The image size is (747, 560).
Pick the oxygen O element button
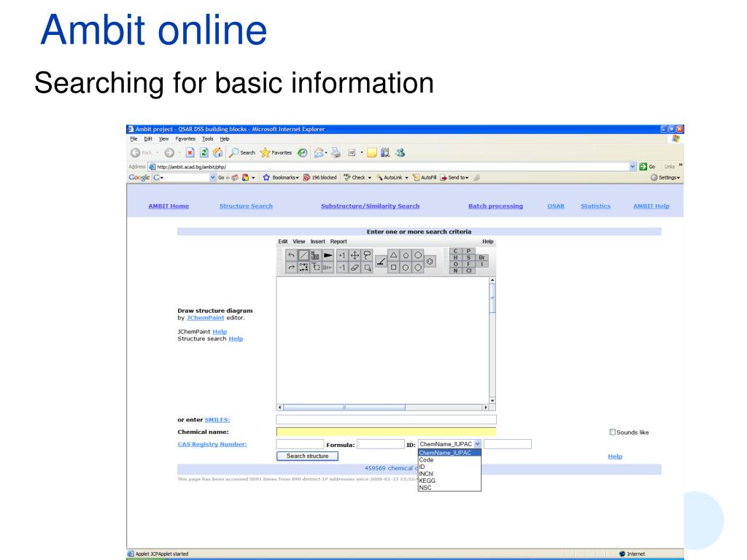pos(455,264)
